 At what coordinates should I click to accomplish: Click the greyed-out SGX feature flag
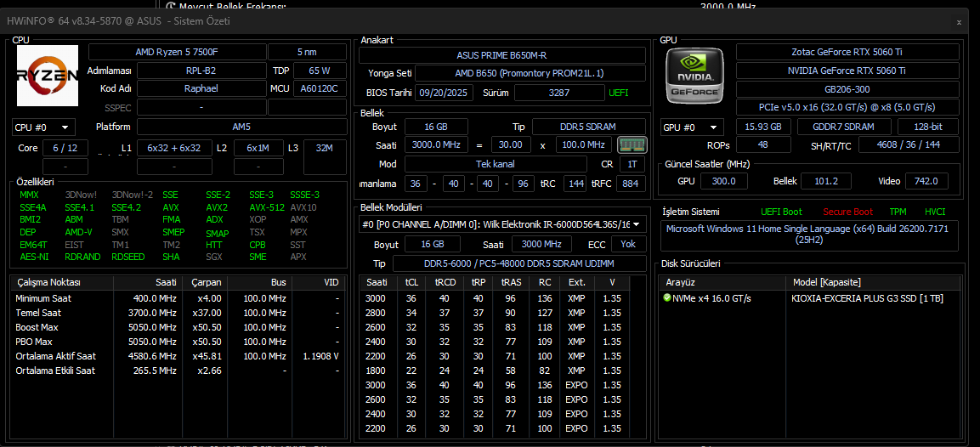click(213, 257)
